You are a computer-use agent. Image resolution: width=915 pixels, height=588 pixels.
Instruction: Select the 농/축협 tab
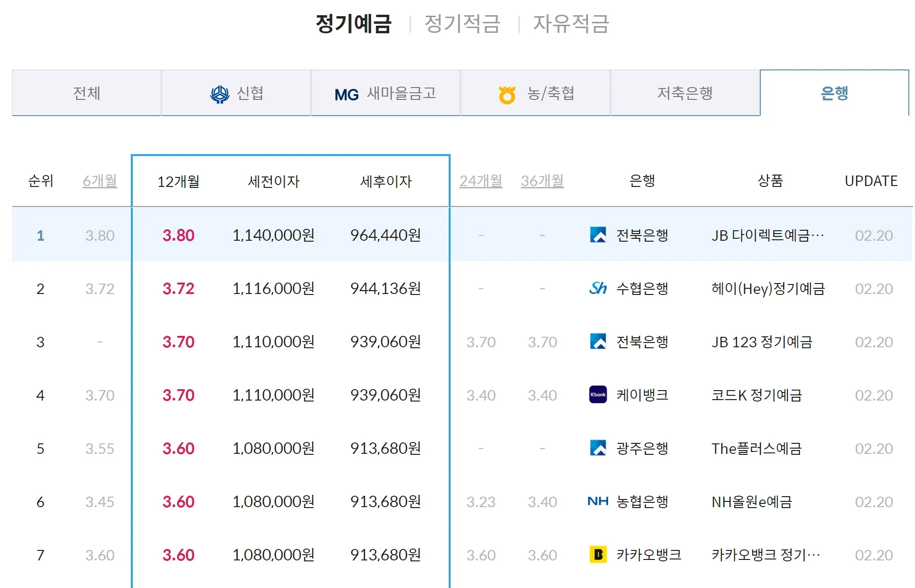pyautogui.click(x=535, y=93)
